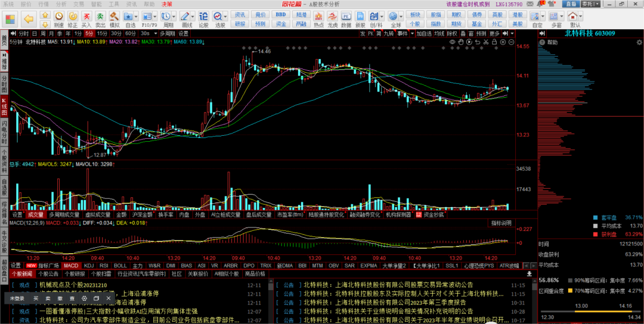Toggle 简 simplified view button
Screen dimensions: 644x324
pos(378,33)
